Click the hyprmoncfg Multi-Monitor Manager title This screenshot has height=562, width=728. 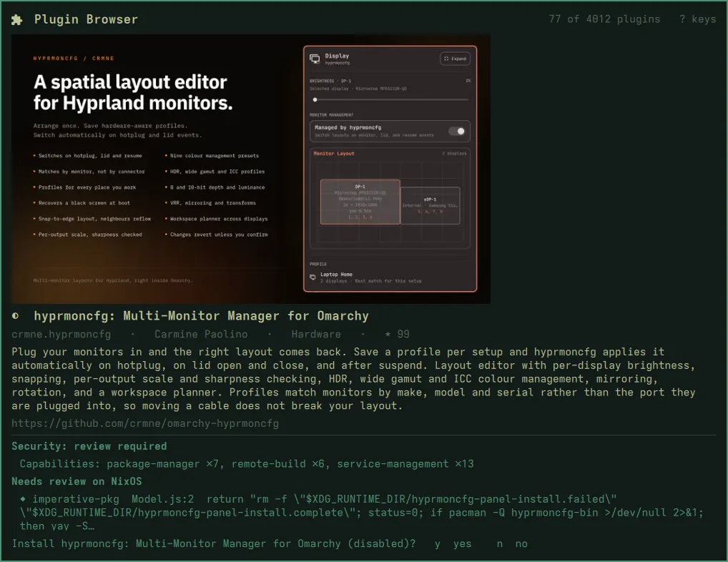201,316
